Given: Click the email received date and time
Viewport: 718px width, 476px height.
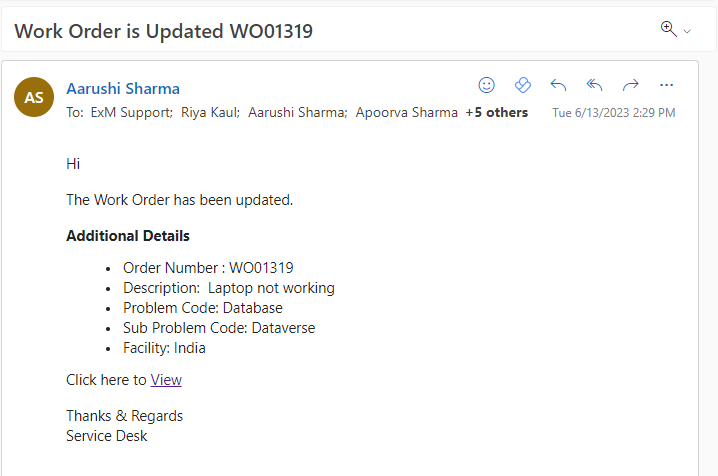Looking at the screenshot, I should pos(613,113).
